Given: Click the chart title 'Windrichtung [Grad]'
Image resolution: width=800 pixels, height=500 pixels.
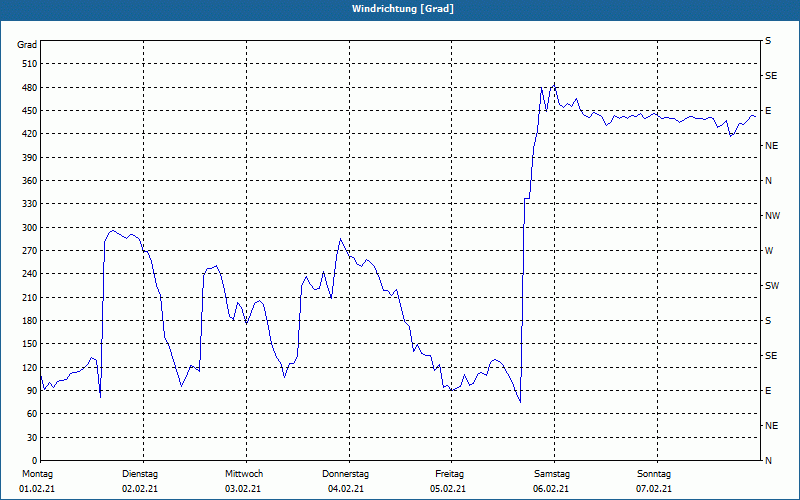Looking at the screenshot, I should (403, 9).
